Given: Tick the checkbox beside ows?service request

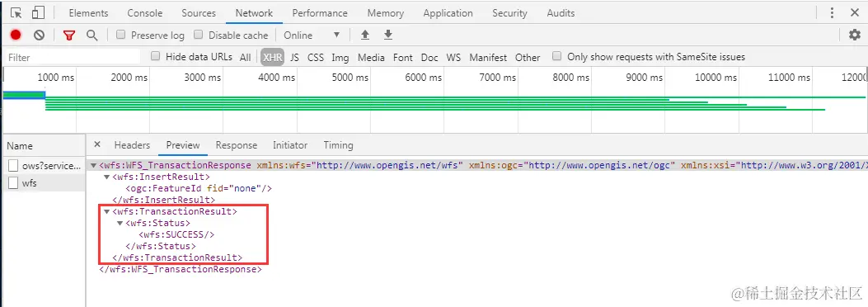Looking at the screenshot, I should click(x=13, y=166).
